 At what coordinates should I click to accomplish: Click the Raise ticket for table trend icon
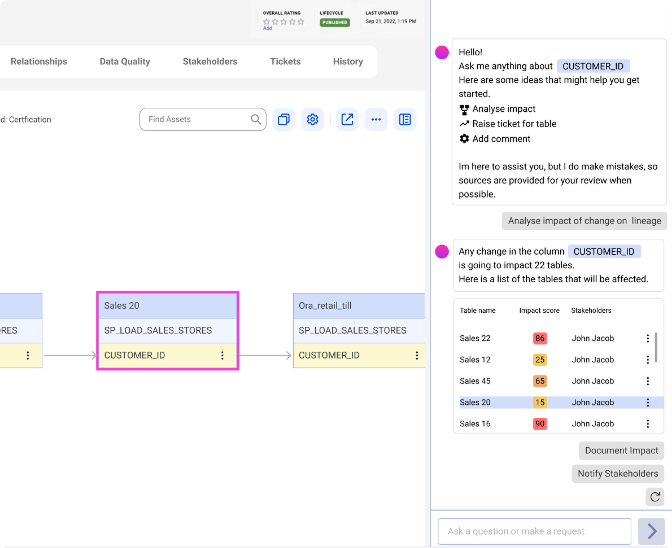[x=464, y=124]
